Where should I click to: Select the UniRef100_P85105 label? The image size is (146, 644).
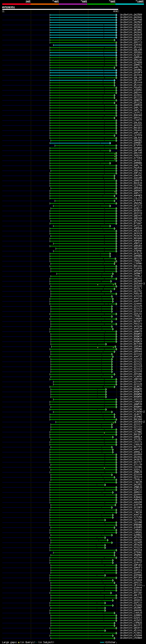(131, 294)
